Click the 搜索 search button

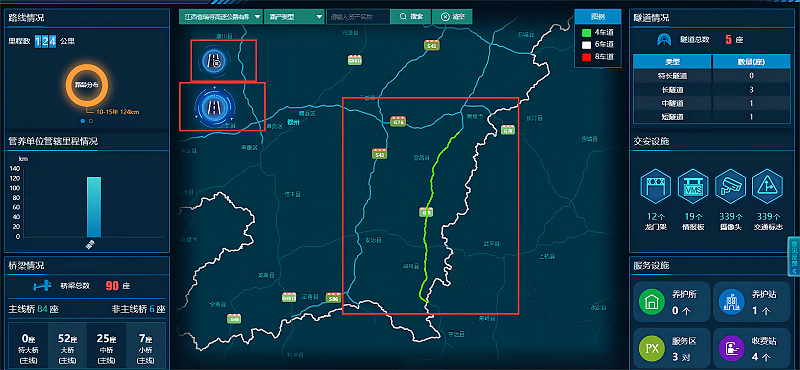tap(411, 16)
